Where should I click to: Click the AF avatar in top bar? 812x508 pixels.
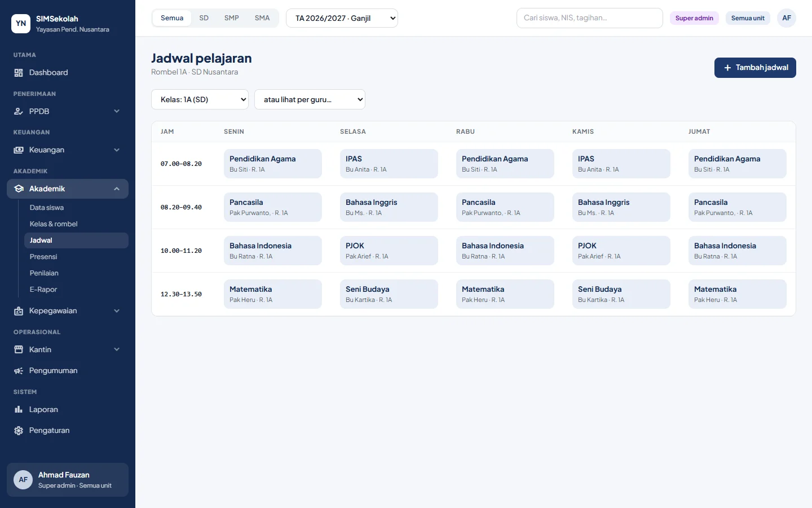[787, 18]
